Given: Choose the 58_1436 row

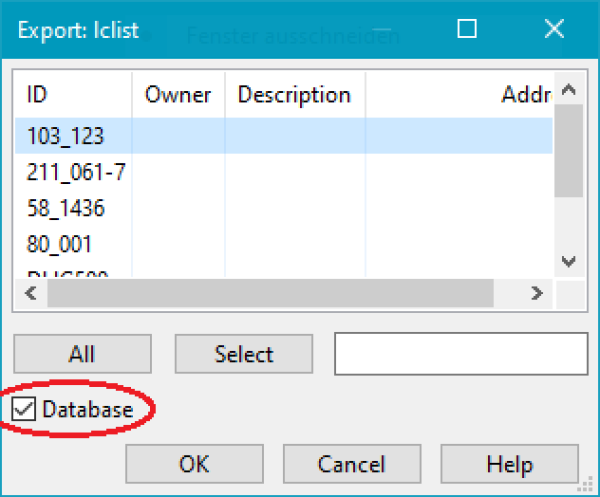Looking at the screenshot, I should 66,208.
